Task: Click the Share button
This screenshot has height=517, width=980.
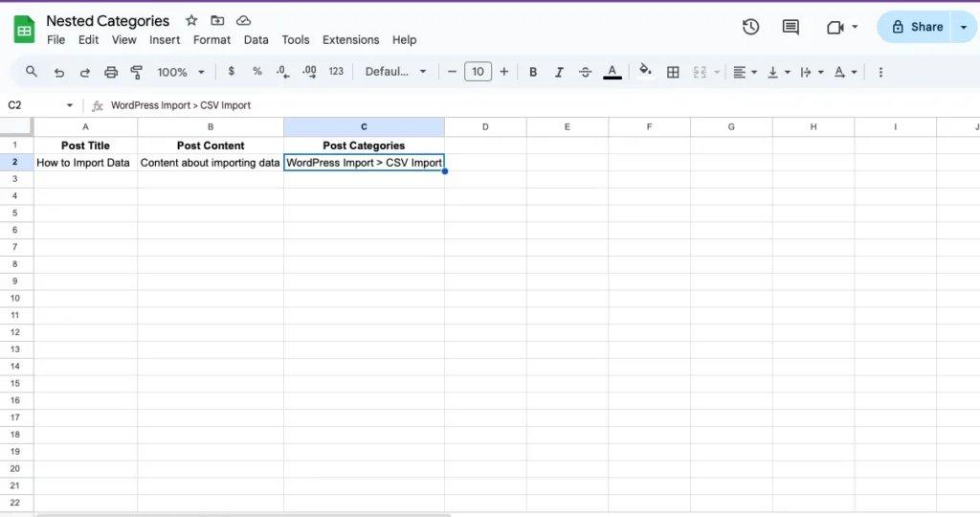Action: coord(916,27)
